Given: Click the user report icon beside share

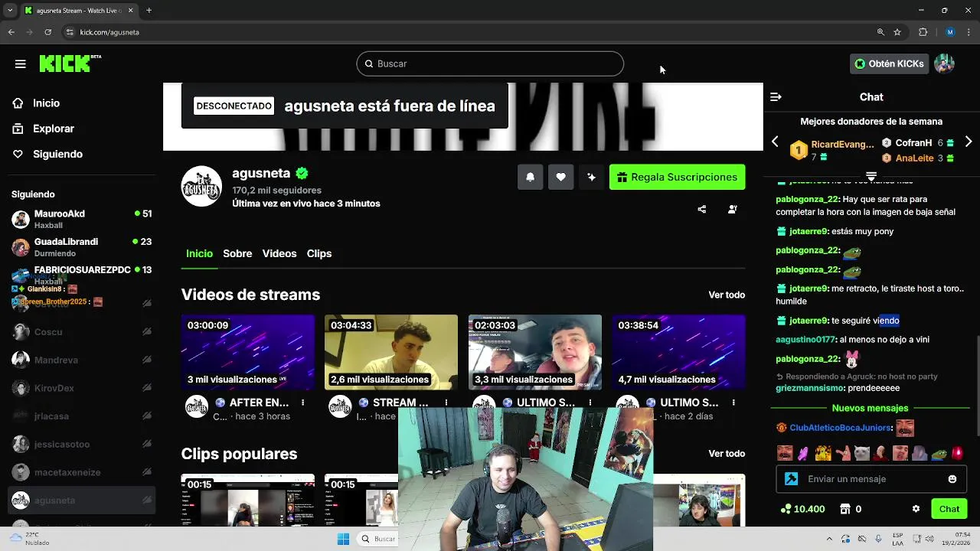Looking at the screenshot, I should 733,209.
